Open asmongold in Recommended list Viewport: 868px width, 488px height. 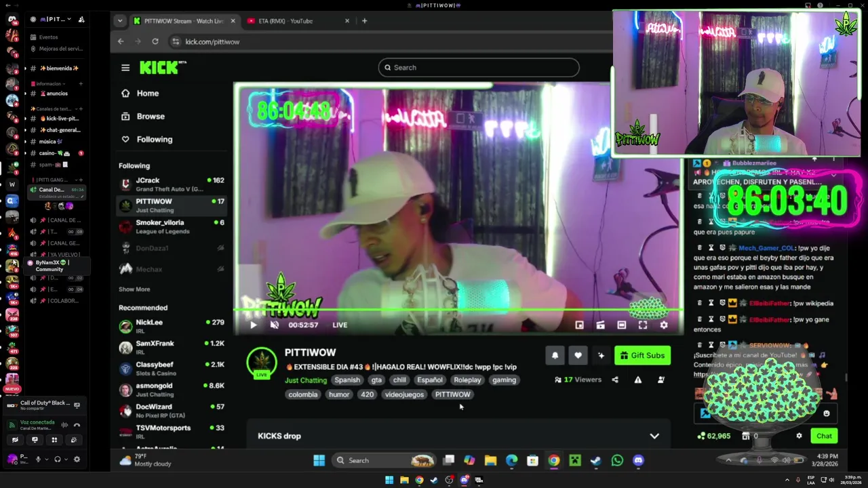pyautogui.click(x=172, y=390)
